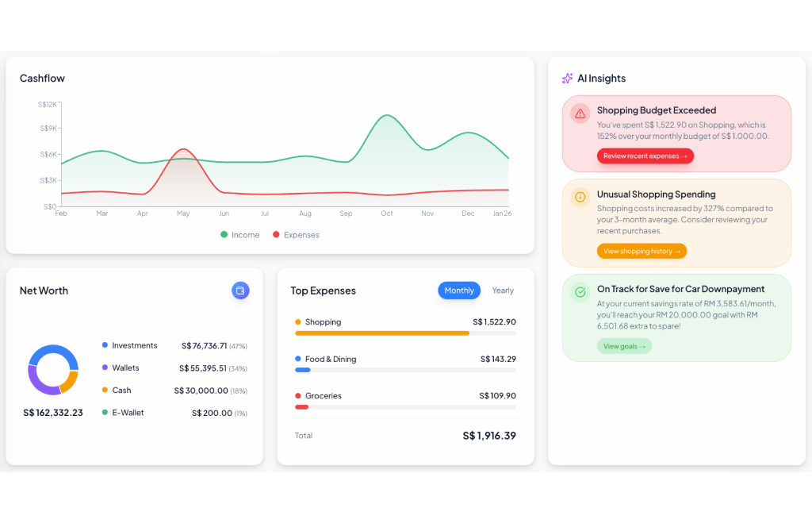
Task: Click the orange Shopping progress bar
Action: (x=382, y=333)
